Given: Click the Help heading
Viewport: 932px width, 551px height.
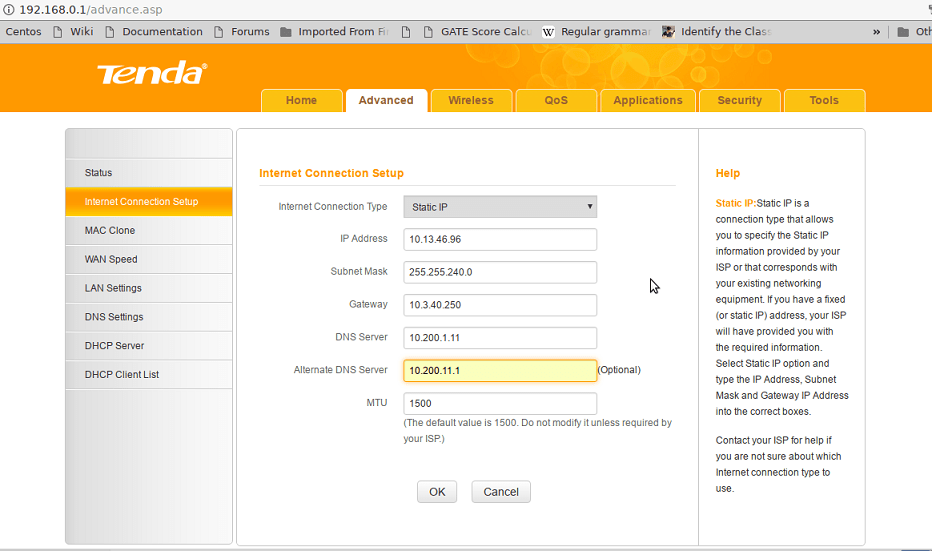Looking at the screenshot, I should coord(728,173).
